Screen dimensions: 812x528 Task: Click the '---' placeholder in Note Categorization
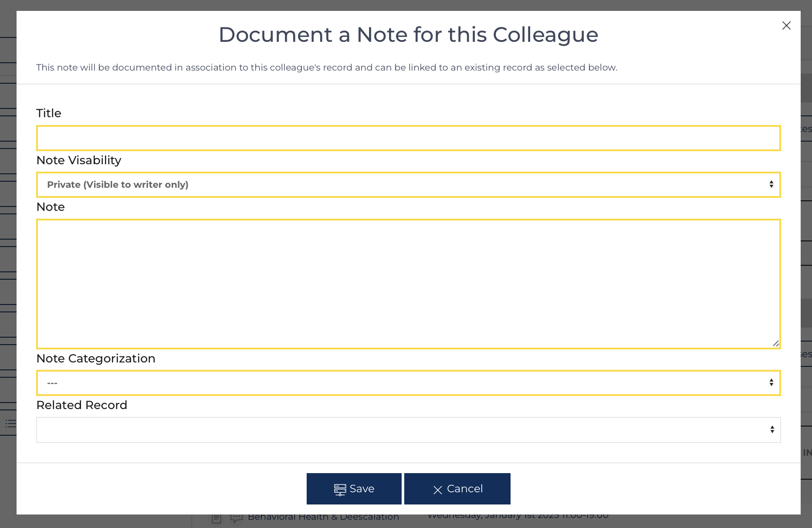(52, 382)
